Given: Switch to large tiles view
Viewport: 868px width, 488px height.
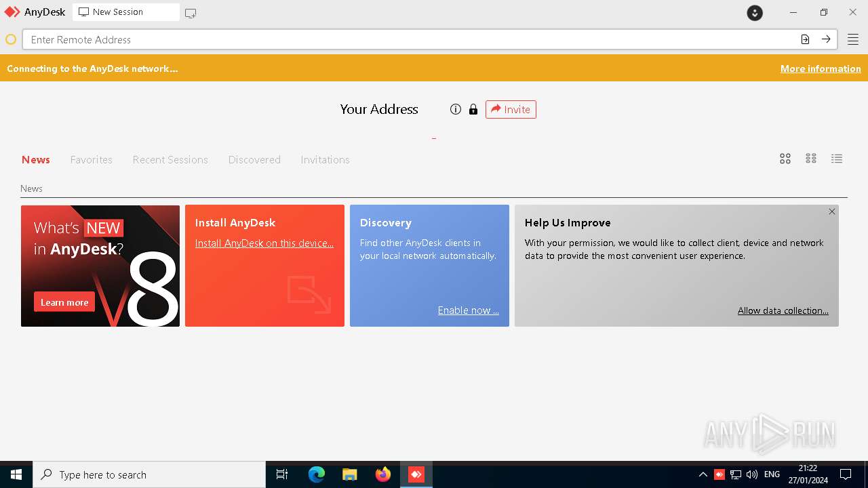Looking at the screenshot, I should (785, 159).
